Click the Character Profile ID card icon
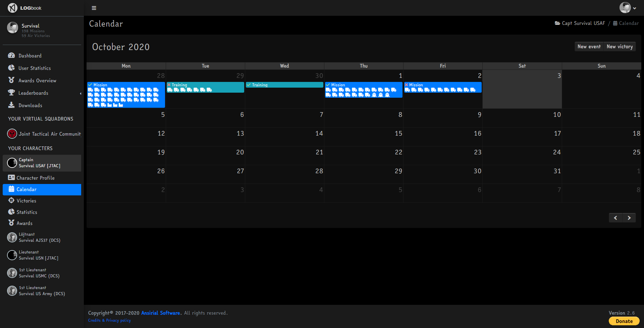This screenshot has width=644, height=328. [11, 178]
